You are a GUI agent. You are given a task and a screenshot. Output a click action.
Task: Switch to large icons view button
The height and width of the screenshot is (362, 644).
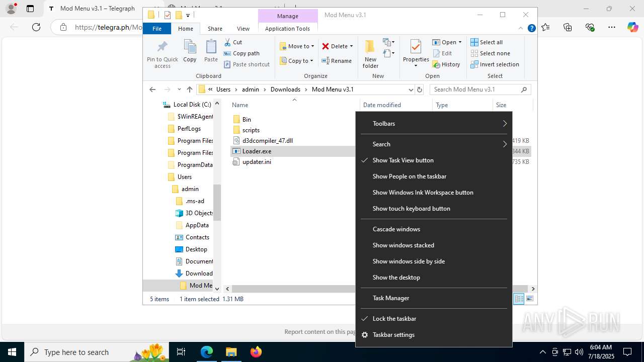pos(529,299)
